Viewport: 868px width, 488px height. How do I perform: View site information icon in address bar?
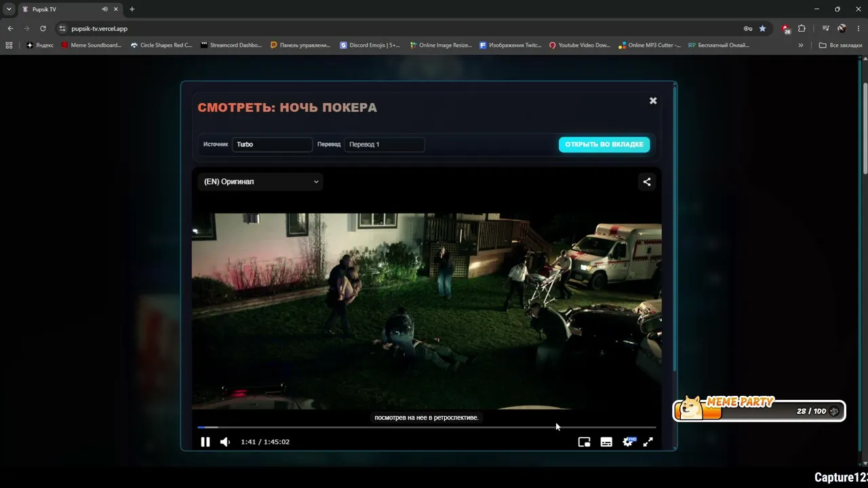tap(62, 28)
